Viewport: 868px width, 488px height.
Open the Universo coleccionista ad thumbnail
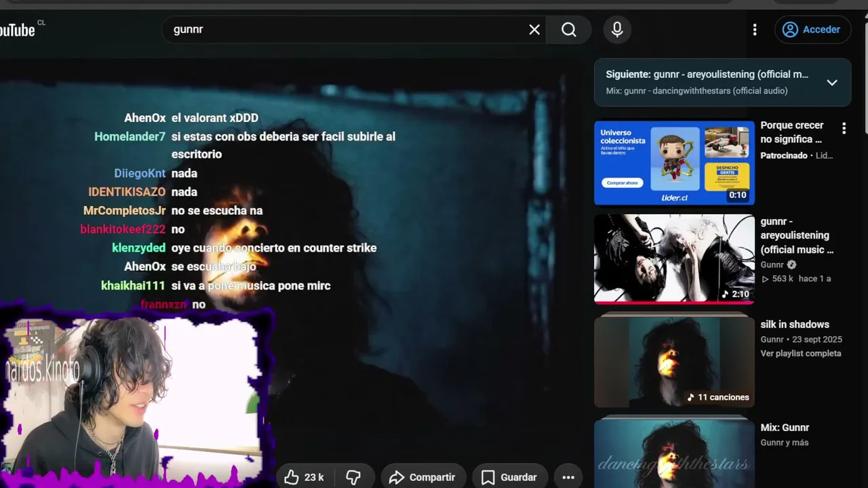[x=674, y=163]
